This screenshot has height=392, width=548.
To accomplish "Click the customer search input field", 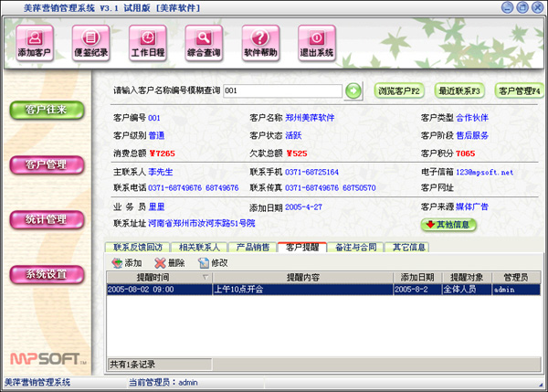I will coord(281,90).
